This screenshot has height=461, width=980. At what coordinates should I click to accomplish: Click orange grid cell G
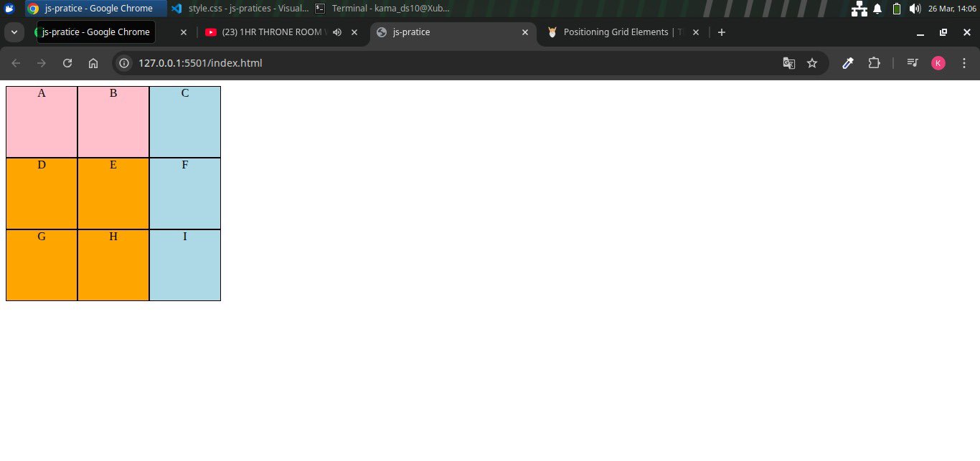point(42,265)
